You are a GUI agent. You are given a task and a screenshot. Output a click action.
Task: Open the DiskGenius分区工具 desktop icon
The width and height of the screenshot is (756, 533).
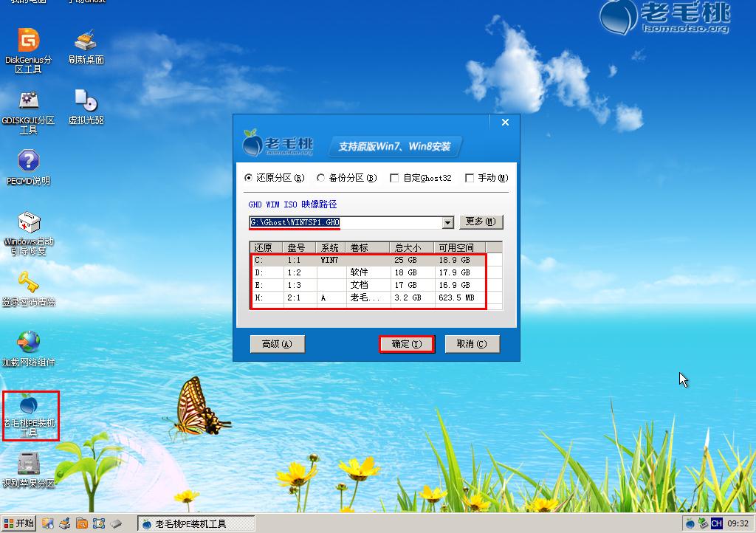pos(28,44)
